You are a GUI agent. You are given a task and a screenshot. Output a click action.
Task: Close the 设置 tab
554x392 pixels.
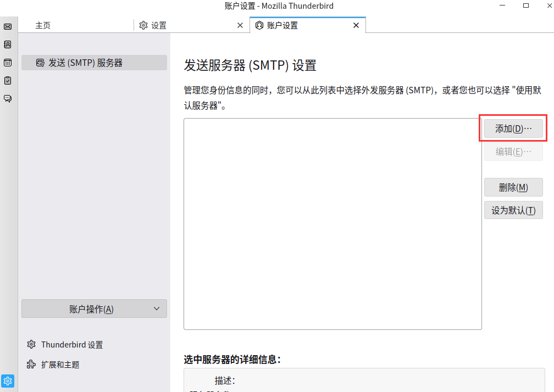coord(240,25)
